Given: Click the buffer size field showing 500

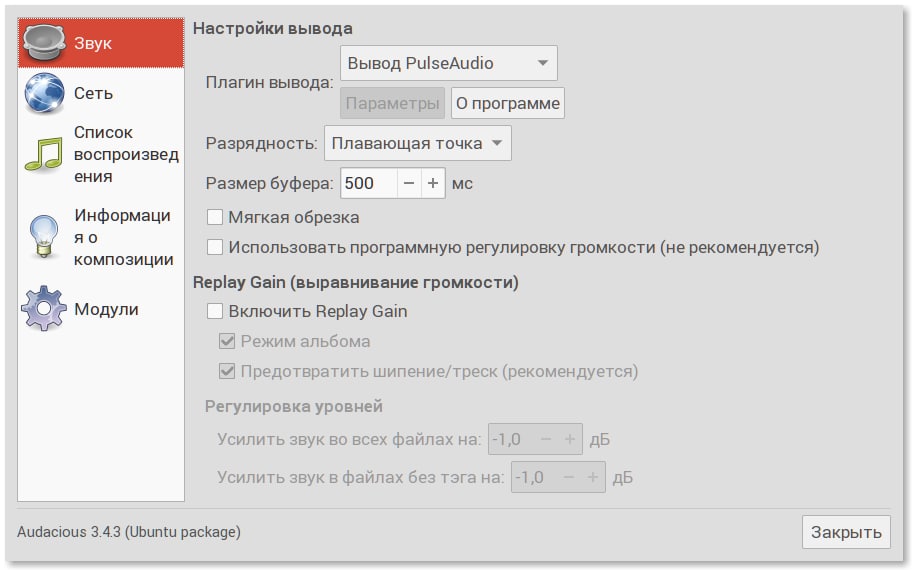Looking at the screenshot, I should [x=369, y=183].
